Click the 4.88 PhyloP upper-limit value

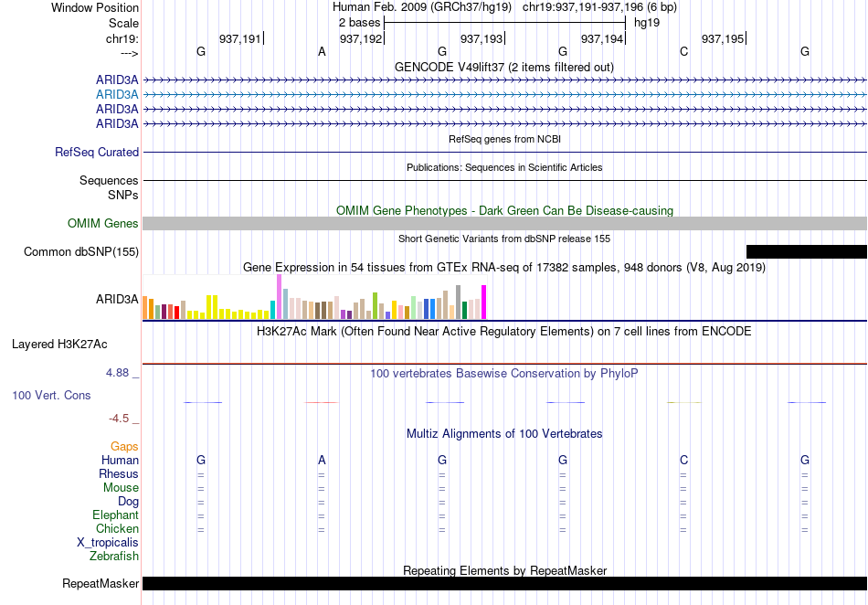117,373
